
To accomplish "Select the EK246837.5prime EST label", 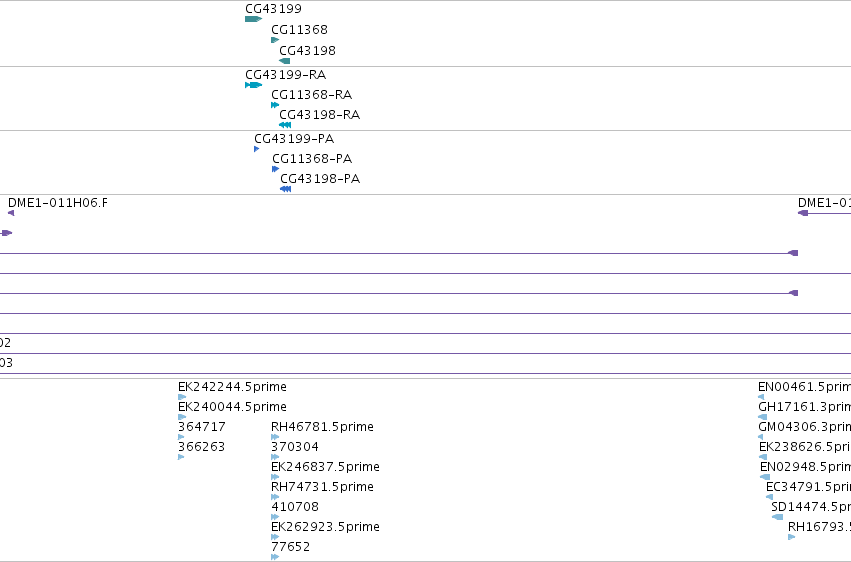I will (x=325, y=467).
